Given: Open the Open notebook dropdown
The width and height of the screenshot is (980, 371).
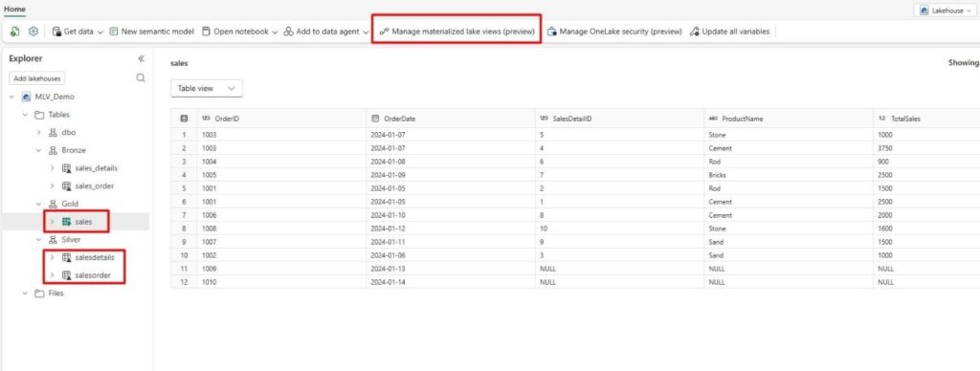Looking at the screenshot, I should point(239,32).
